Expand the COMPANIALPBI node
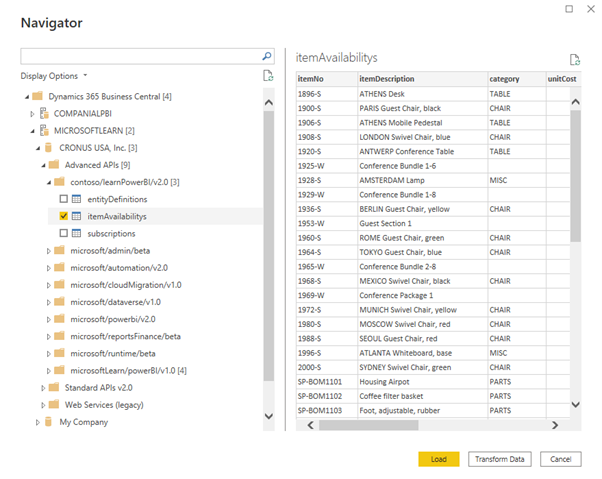602x479 pixels. coord(32,114)
